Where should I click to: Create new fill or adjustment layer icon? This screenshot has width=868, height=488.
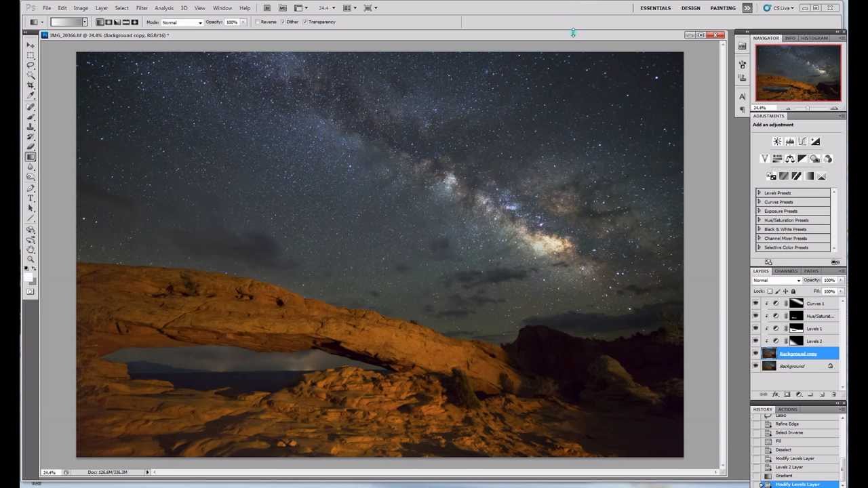(799, 394)
